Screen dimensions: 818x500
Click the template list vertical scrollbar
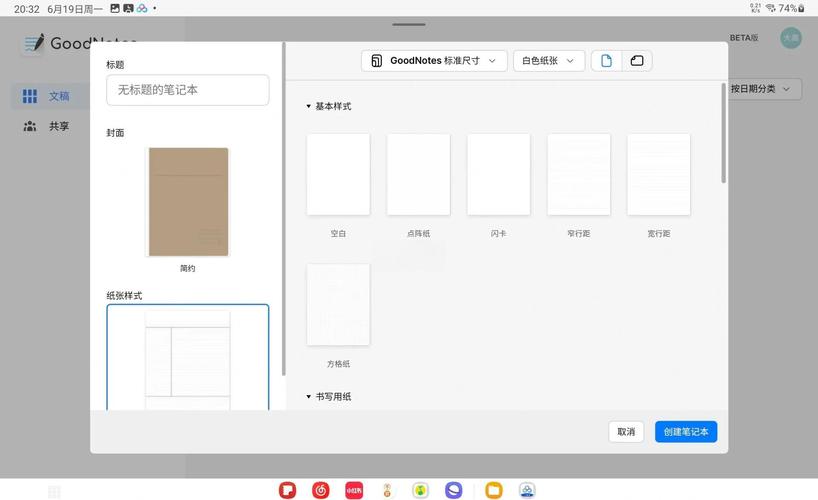pyautogui.click(x=724, y=133)
